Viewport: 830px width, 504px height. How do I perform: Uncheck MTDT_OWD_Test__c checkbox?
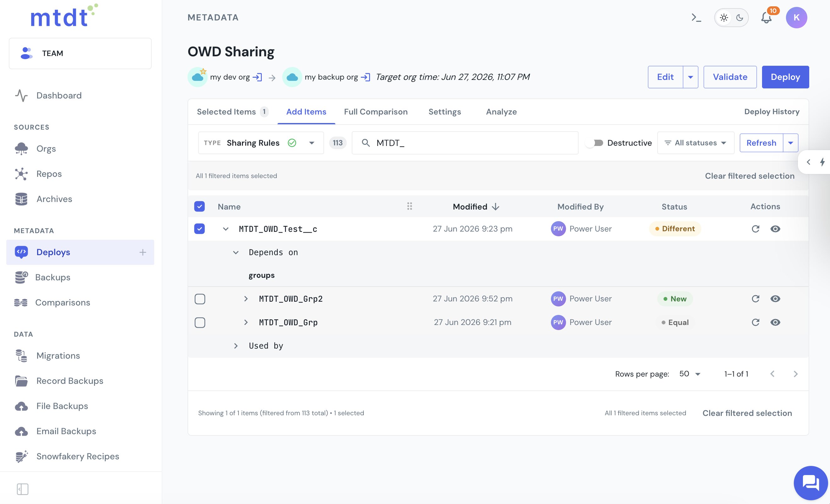point(199,229)
